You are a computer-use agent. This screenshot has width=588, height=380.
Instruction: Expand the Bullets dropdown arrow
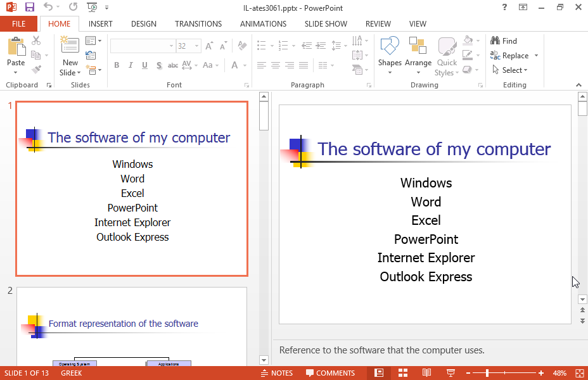272,46
